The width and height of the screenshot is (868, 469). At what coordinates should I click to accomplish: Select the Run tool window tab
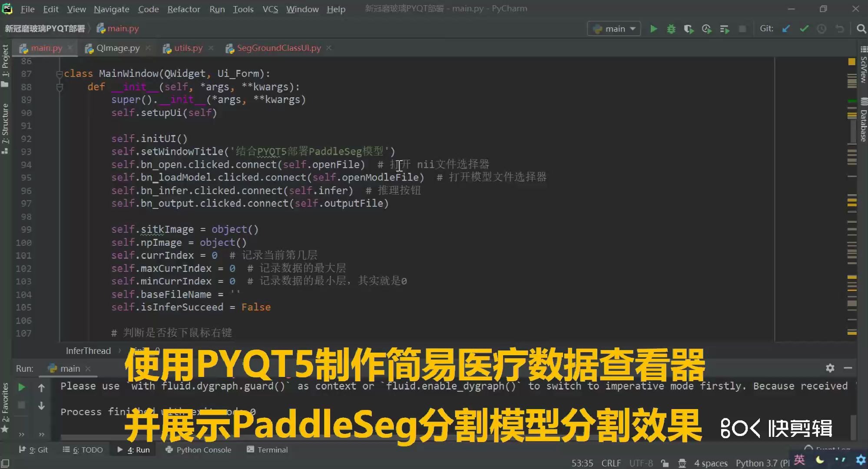pos(133,450)
